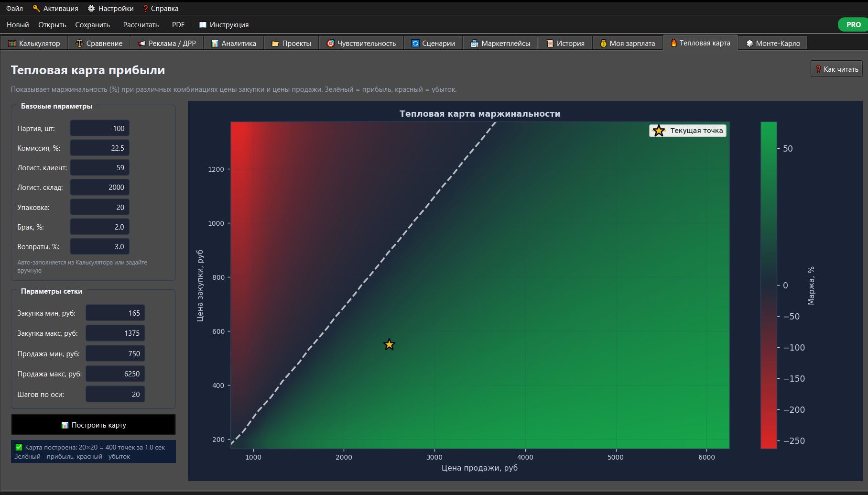Open the Чувствительность tab

pyautogui.click(x=361, y=43)
